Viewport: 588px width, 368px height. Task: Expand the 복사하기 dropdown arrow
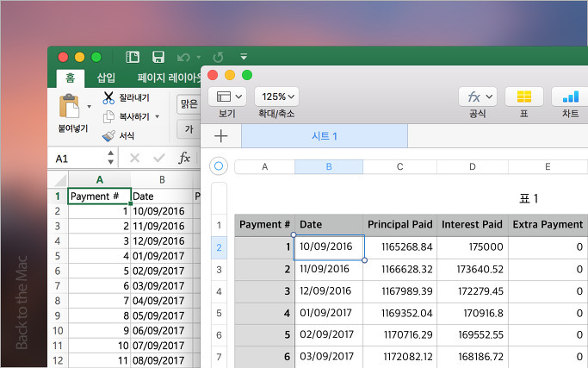[158, 117]
